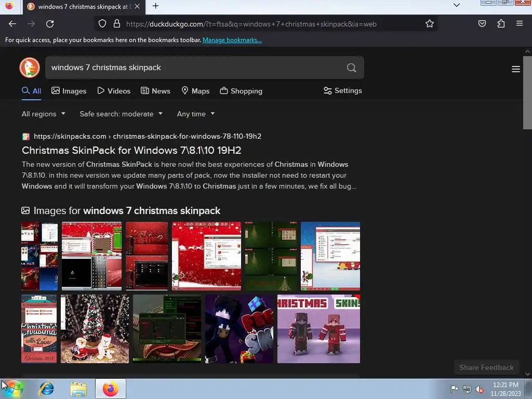The width and height of the screenshot is (532, 399).
Task: Click the magnifier search button in search box
Action: 352,68
